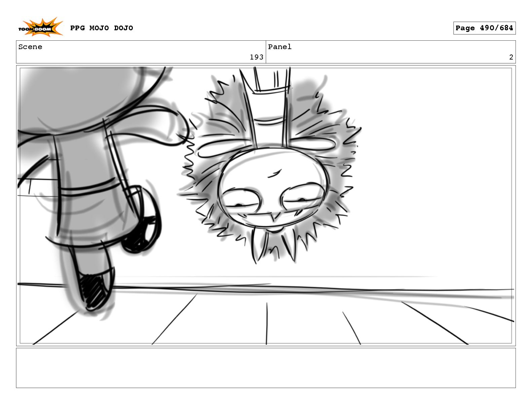
Task: Click the 'Page 490/684' page indicator
Action: [x=484, y=28]
